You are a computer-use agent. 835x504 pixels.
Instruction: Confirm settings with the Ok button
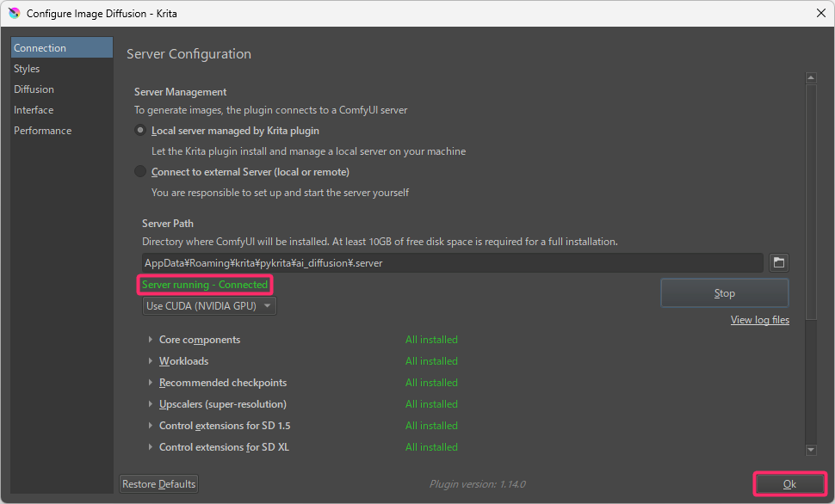pyautogui.click(x=789, y=484)
